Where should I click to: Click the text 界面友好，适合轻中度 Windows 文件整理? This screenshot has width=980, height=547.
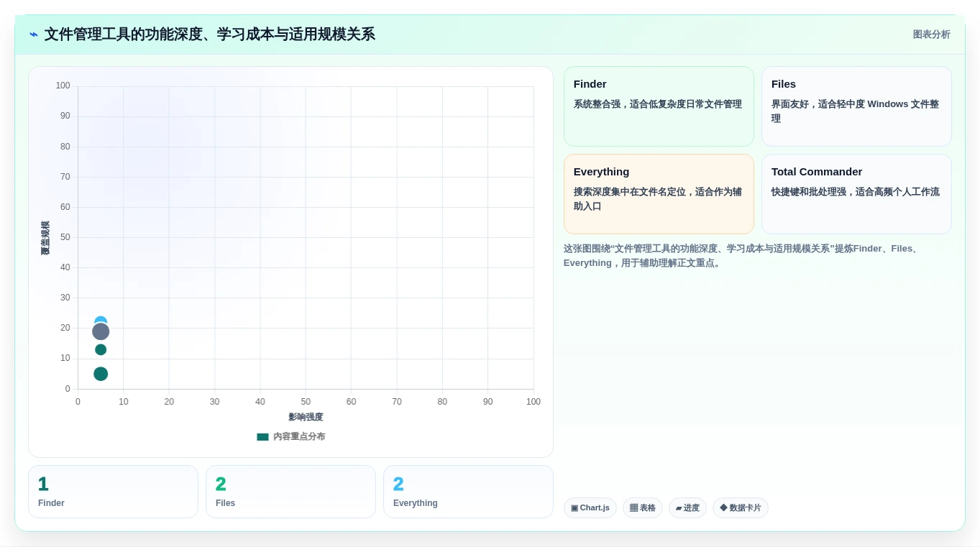(x=855, y=111)
